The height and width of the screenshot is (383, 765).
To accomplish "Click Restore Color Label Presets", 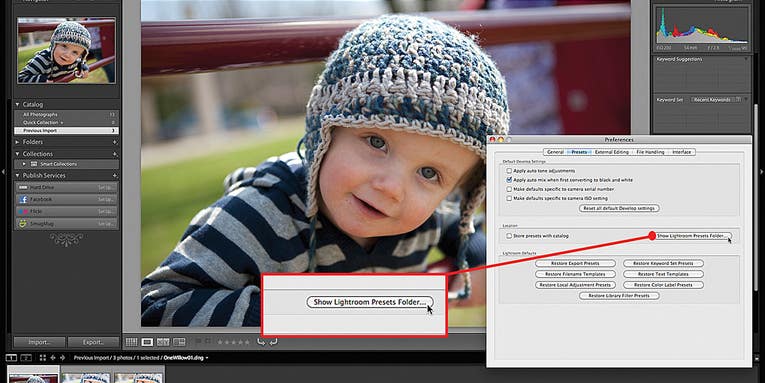I will [663, 285].
